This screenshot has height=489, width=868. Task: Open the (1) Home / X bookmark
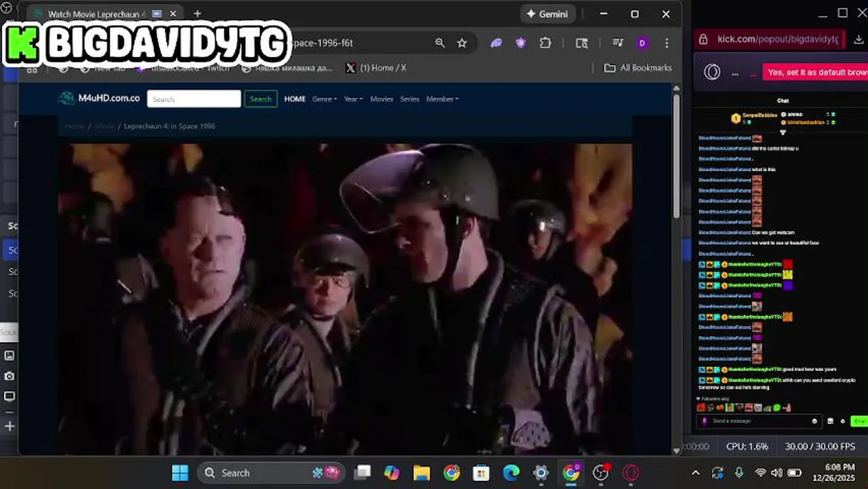point(376,68)
